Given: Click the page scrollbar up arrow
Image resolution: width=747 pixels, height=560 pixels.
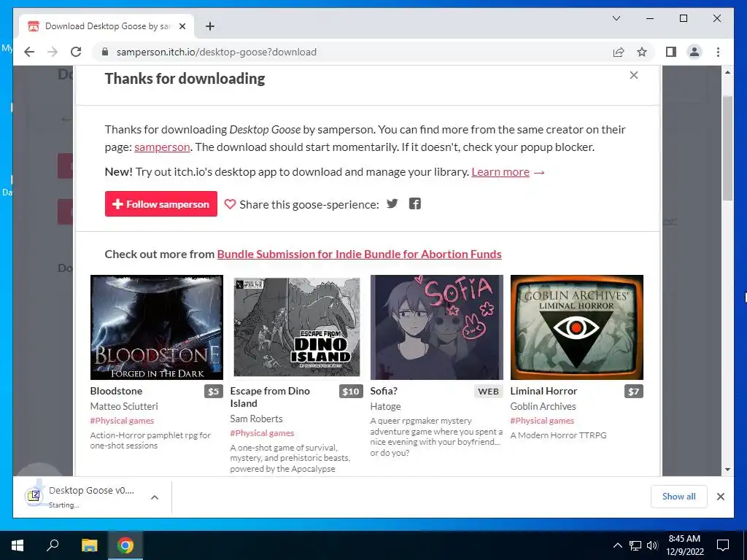Looking at the screenshot, I should (x=727, y=72).
